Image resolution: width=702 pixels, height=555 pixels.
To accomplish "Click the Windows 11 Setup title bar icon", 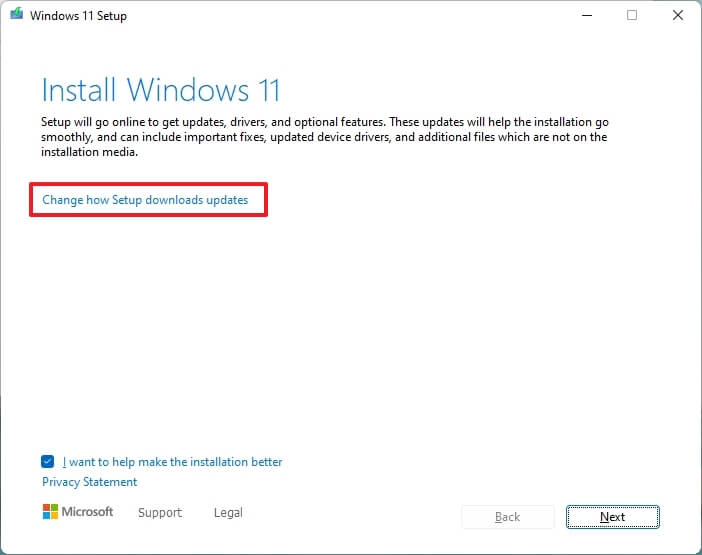I will [x=16, y=16].
